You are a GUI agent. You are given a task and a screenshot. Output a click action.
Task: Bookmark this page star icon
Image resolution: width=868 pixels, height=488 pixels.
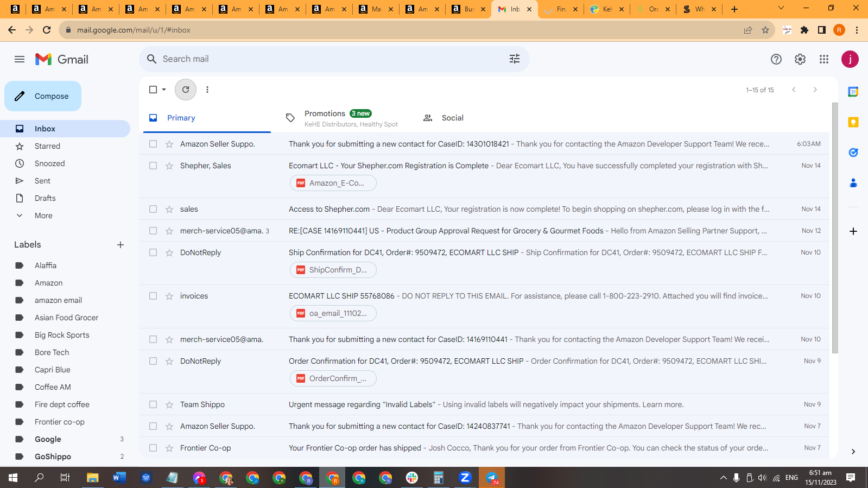coord(765,30)
